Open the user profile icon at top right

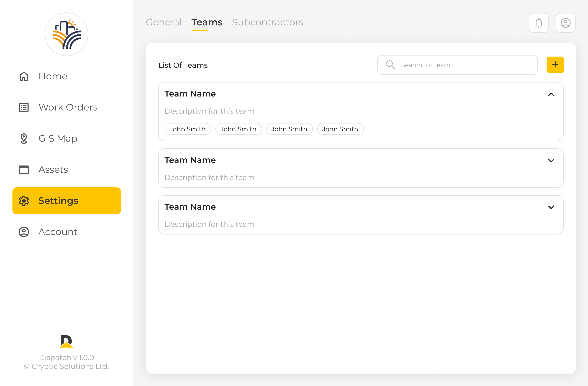point(565,23)
